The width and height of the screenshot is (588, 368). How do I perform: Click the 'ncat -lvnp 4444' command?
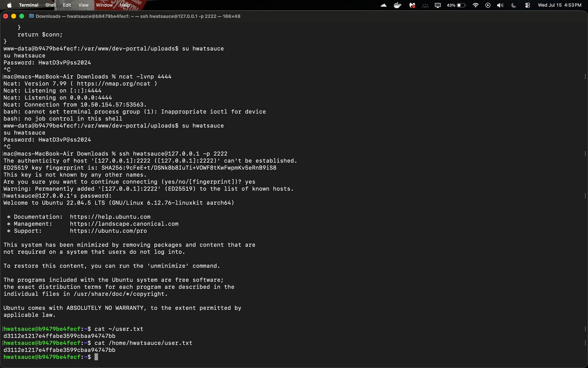click(x=145, y=77)
